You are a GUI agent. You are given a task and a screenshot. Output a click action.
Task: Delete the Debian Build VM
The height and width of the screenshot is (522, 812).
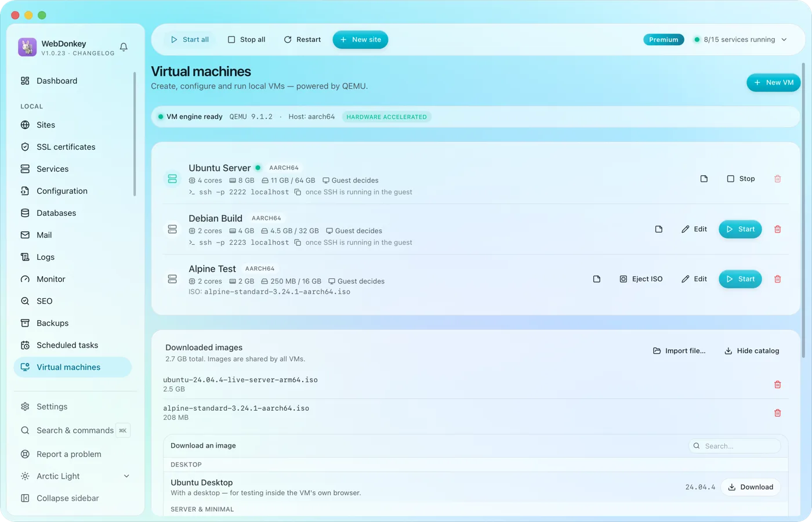click(778, 229)
